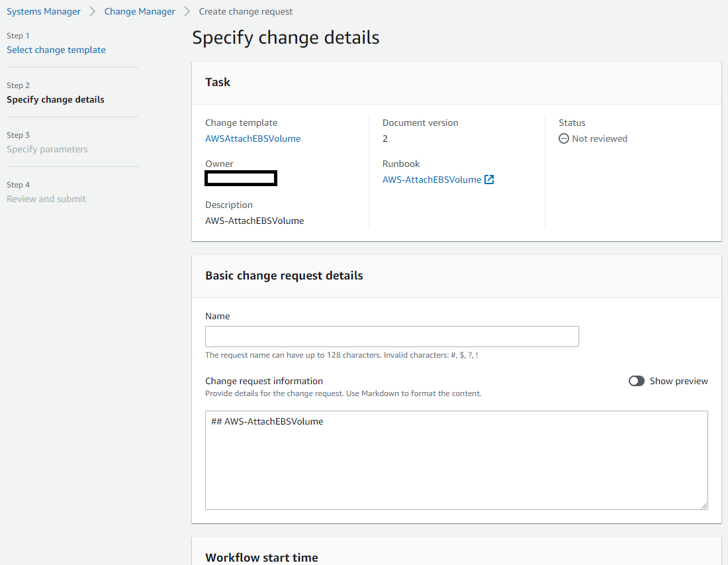The image size is (728, 565).
Task: Click the Not reviewed status icon
Action: [564, 138]
